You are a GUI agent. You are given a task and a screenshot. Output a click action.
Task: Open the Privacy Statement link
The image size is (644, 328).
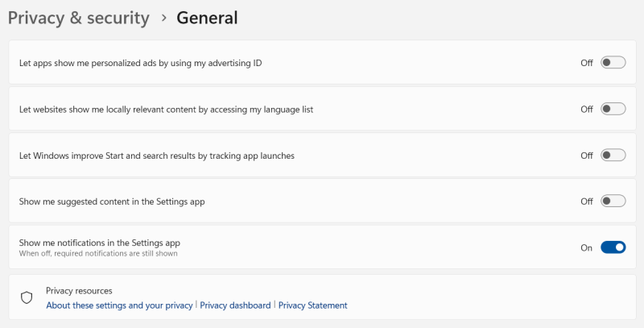coord(312,305)
